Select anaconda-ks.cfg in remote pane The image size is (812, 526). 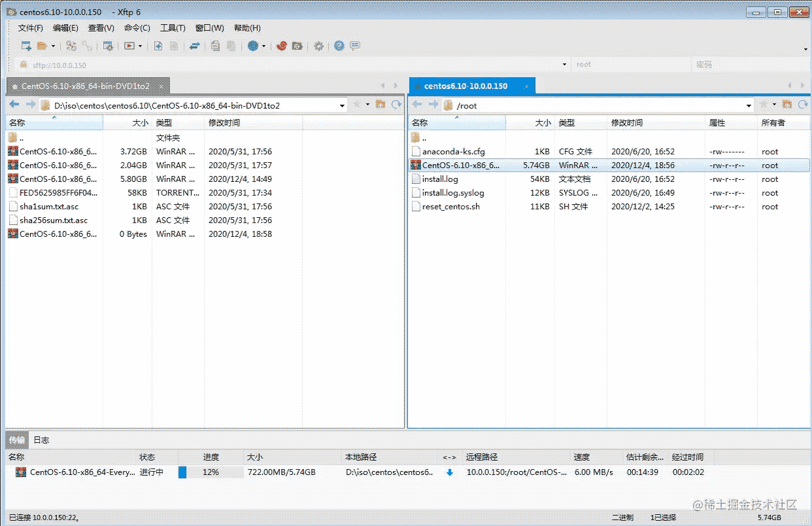[x=609, y=151]
